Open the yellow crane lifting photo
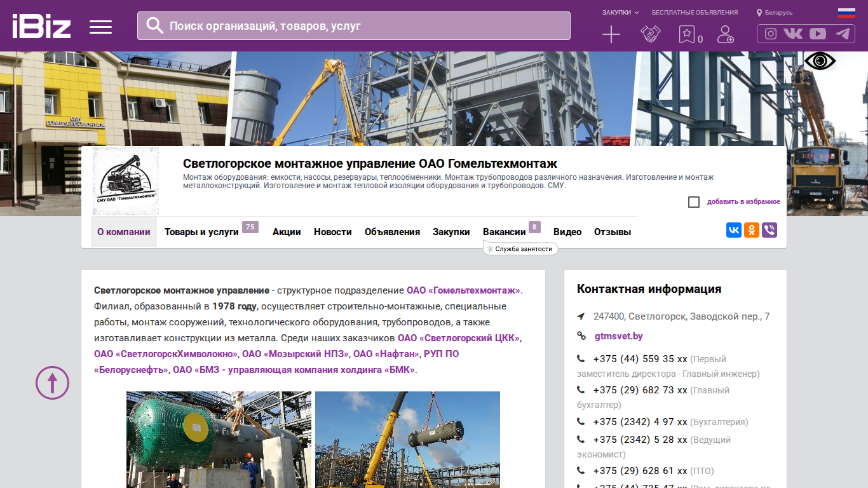The width and height of the screenshot is (868, 488). pyautogui.click(x=407, y=440)
